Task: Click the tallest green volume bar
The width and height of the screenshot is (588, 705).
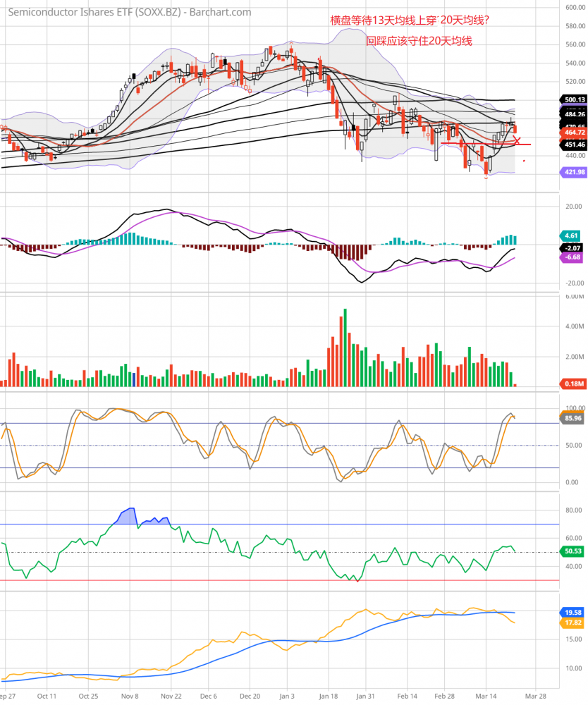Action: (x=345, y=347)
